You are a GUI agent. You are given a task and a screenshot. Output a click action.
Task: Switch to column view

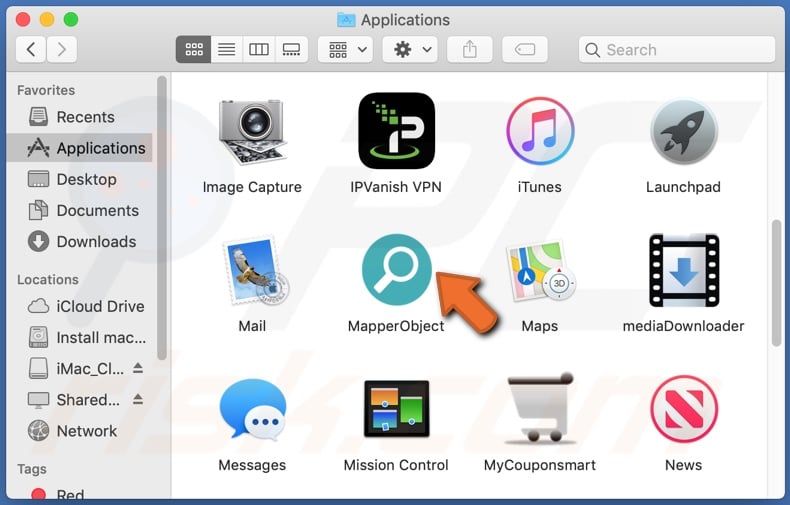[x=258, y=49]
